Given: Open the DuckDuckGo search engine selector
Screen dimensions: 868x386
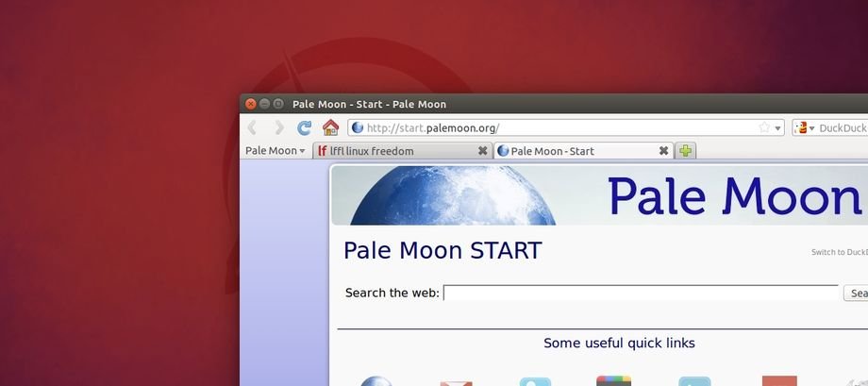Looking at the screenshot, I should (x=805, y=128).
